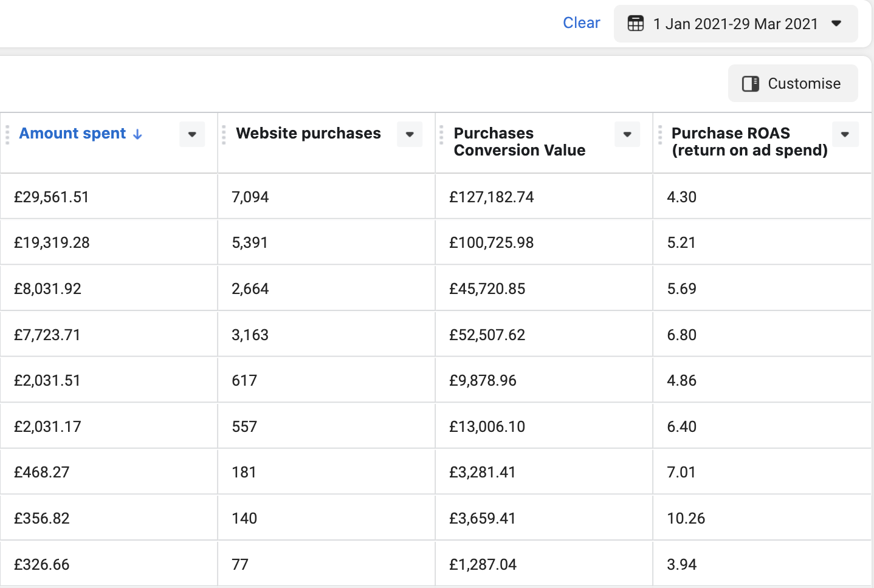
Task: Click the £8,031.92 amount cell
Action: click(109, 289)
